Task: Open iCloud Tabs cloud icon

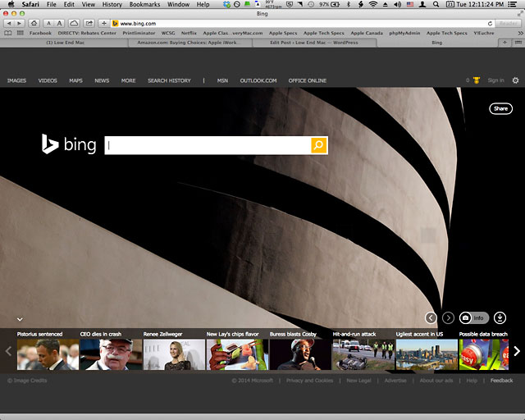Action: coord(74,24)
